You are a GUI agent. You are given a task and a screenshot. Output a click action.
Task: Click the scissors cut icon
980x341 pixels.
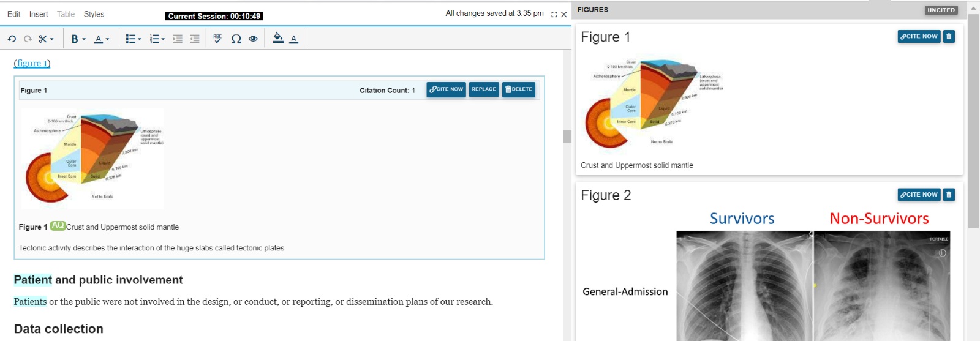click(42, 39)
